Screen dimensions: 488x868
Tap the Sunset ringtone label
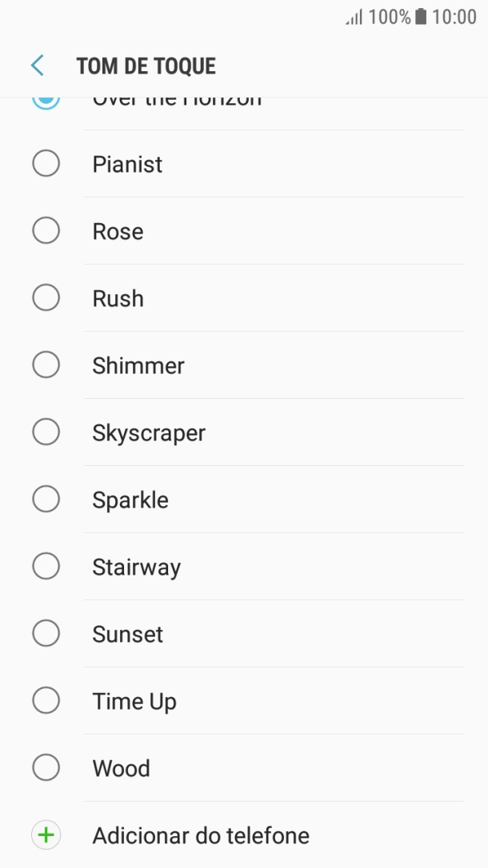point(128,634)
